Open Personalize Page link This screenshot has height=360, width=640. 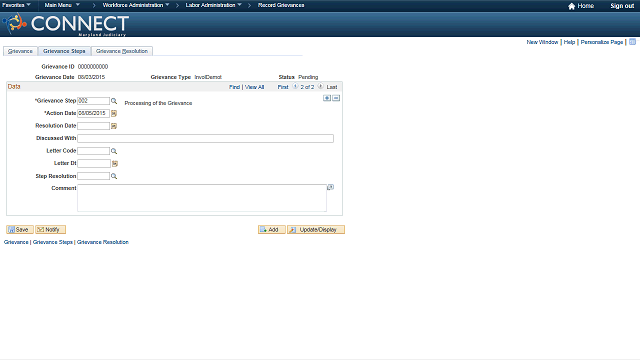pos(602,42)
